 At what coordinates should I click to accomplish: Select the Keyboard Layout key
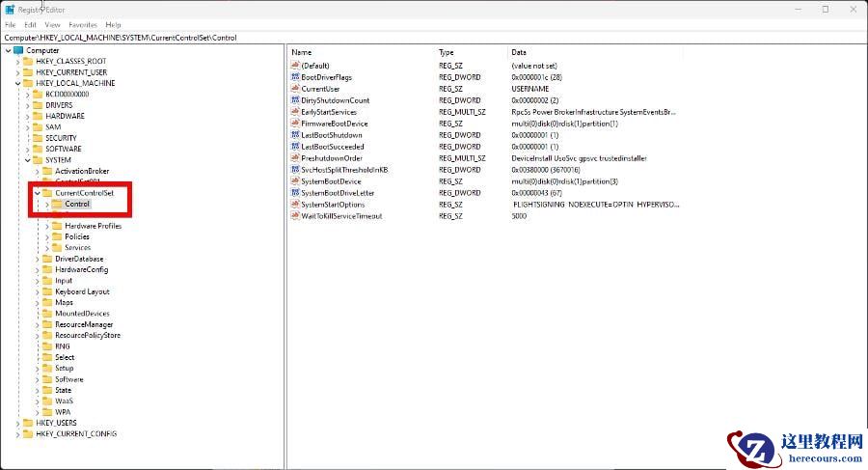(x=83, y=291)
